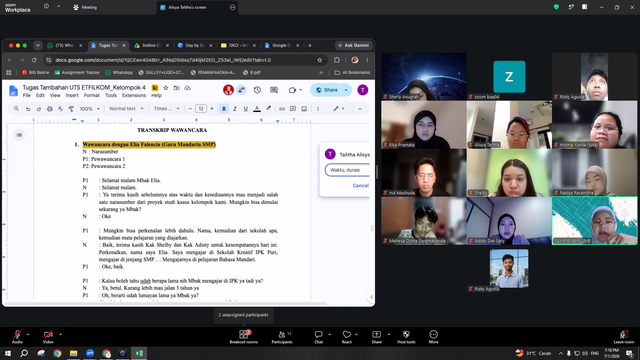Screen dimensions: 640x360
Task: Click the Docs search menus magnifier icon
Action: pos(16,109)
